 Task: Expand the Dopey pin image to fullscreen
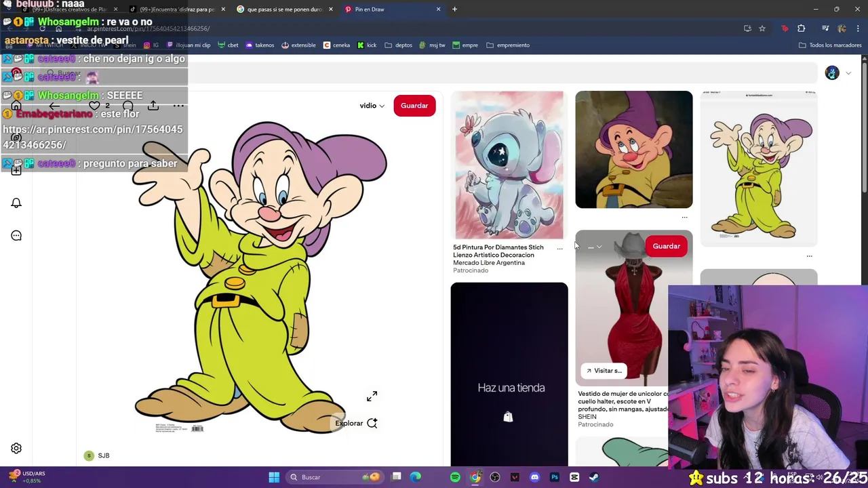pos(372,396)
